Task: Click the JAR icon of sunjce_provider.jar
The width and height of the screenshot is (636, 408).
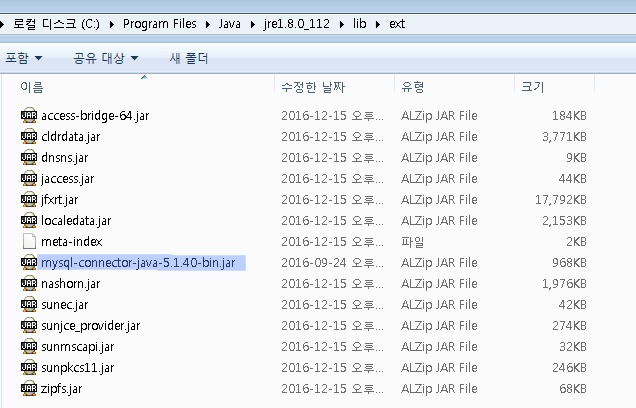Action: point(29,326)
